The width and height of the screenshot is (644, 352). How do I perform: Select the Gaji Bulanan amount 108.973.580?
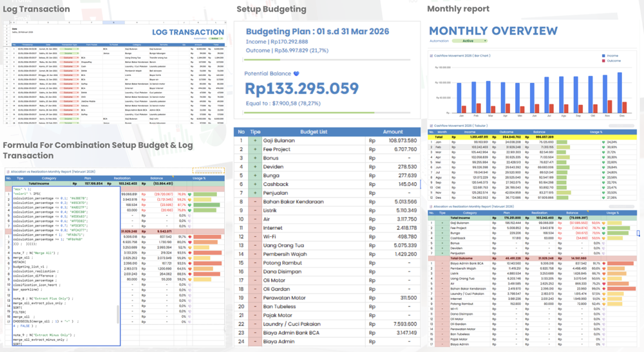point(402,140)
